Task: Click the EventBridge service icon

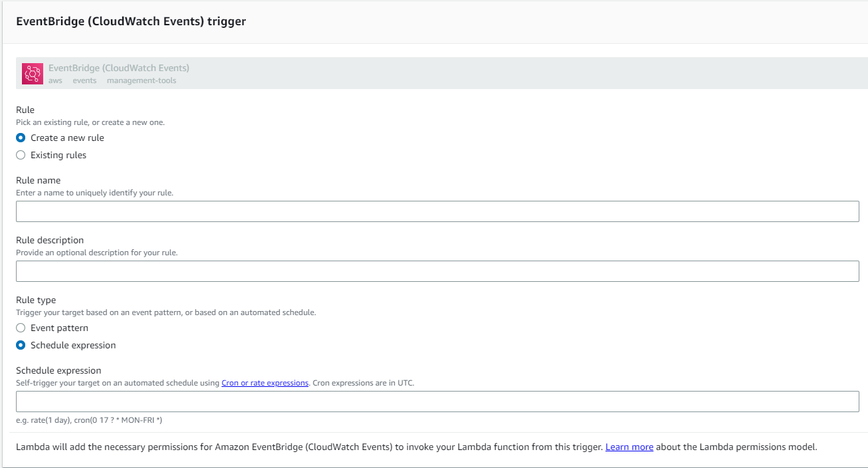Action: [x=32, y=73]
